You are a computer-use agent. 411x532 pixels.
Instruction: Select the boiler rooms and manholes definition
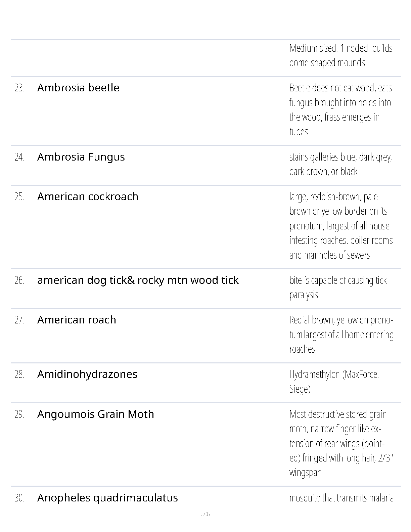(x=341, y=226)
